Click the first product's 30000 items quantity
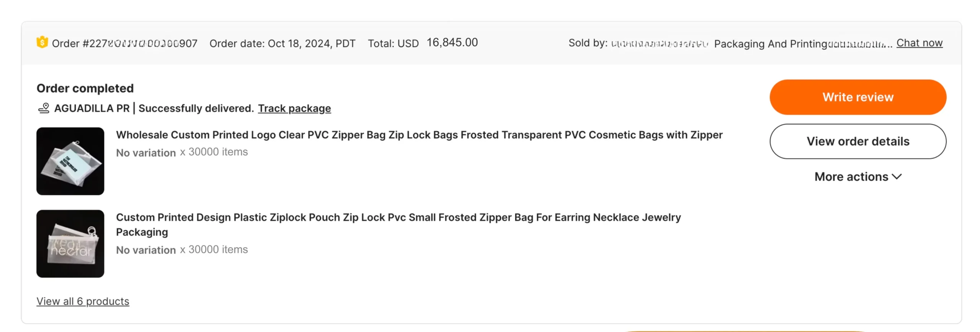This screenshot has width=980, height=332. coord(217,152)
